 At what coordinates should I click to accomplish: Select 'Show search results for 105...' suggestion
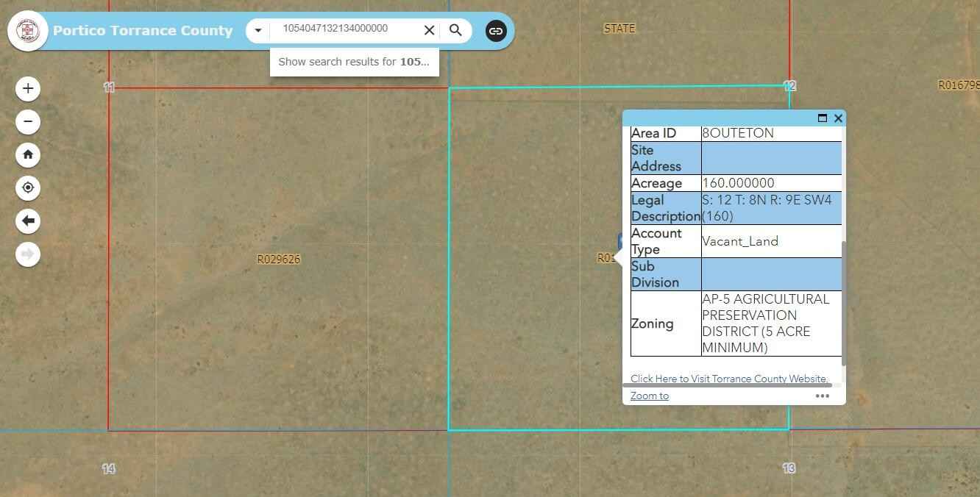click(354, 62)
